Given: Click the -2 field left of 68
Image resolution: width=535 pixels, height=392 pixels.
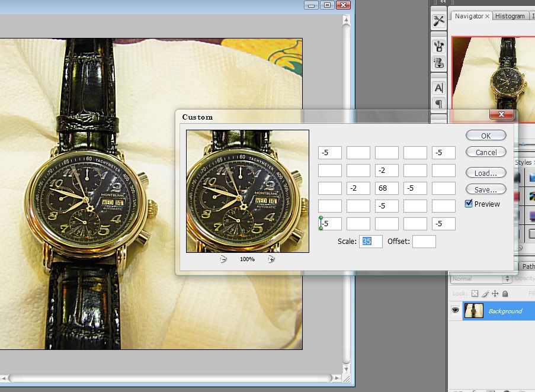Looking at the screenshot, I should 358,188.
